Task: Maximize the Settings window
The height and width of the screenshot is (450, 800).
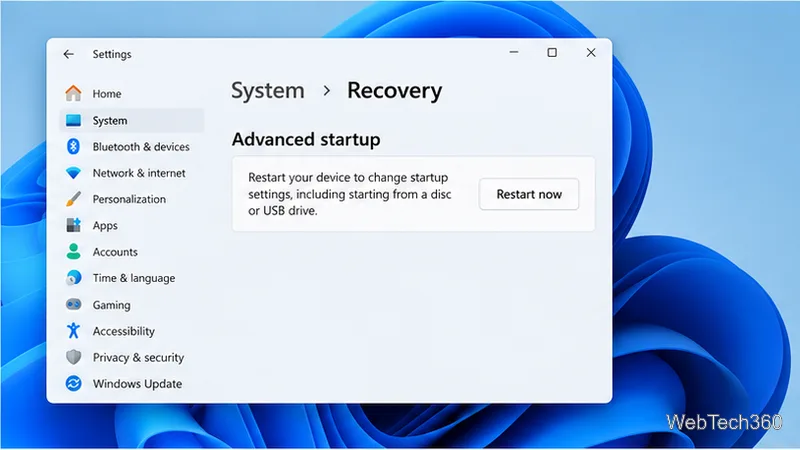Action: pos(552,52)
